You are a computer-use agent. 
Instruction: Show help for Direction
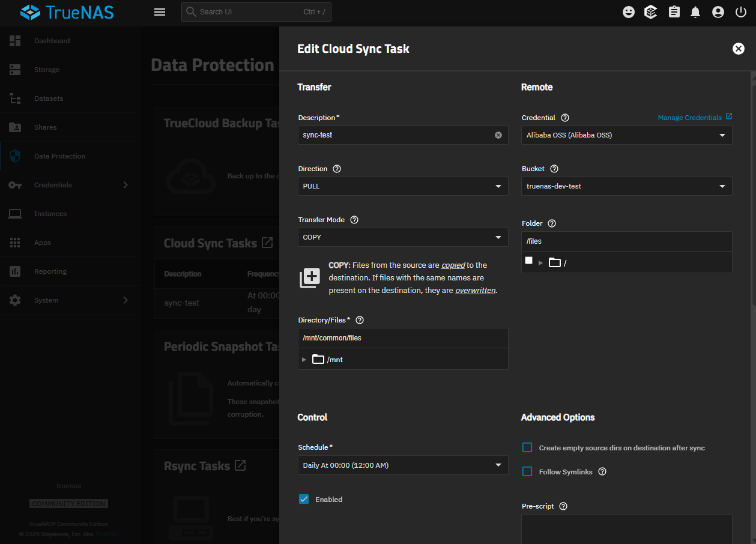pos(337,169)
